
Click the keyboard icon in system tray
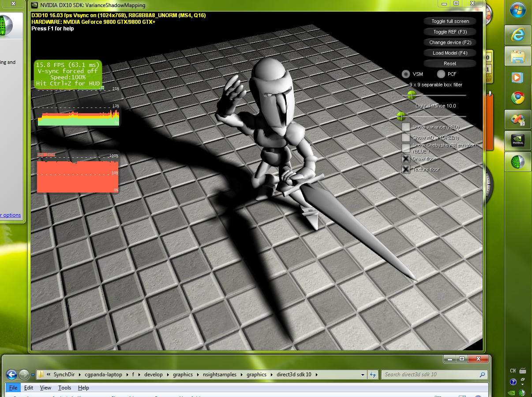pos(523,371)
